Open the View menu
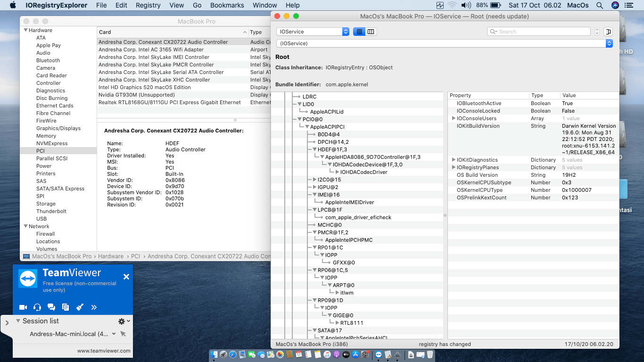644x362 pixels. point(177,5)
